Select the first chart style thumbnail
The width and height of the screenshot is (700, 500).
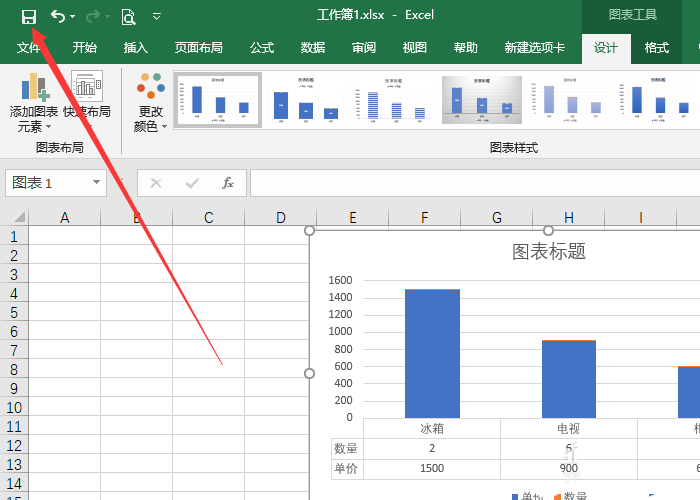point(218,100)
